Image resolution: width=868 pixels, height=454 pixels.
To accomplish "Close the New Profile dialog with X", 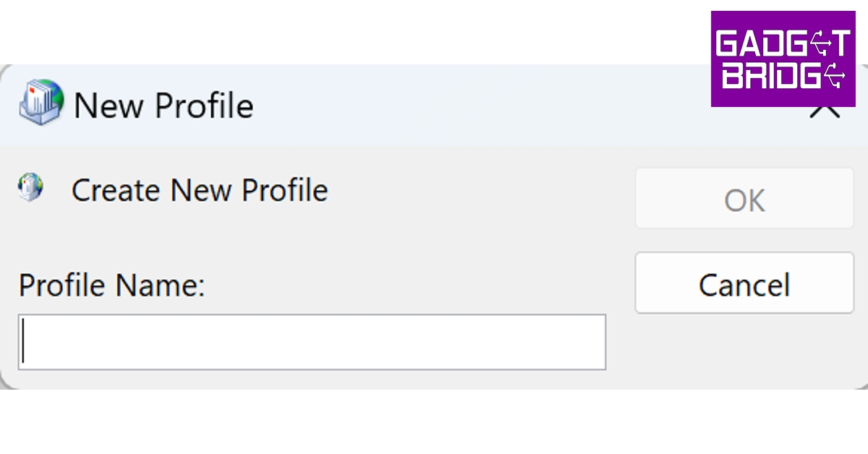I will coord(825,112).
